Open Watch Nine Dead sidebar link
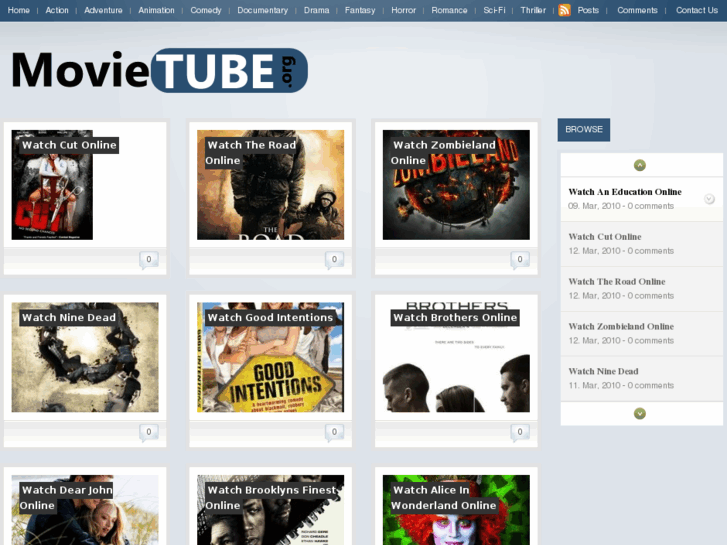Image resolution: width=727 pixels, height=545 pixels. coord(603,371)
